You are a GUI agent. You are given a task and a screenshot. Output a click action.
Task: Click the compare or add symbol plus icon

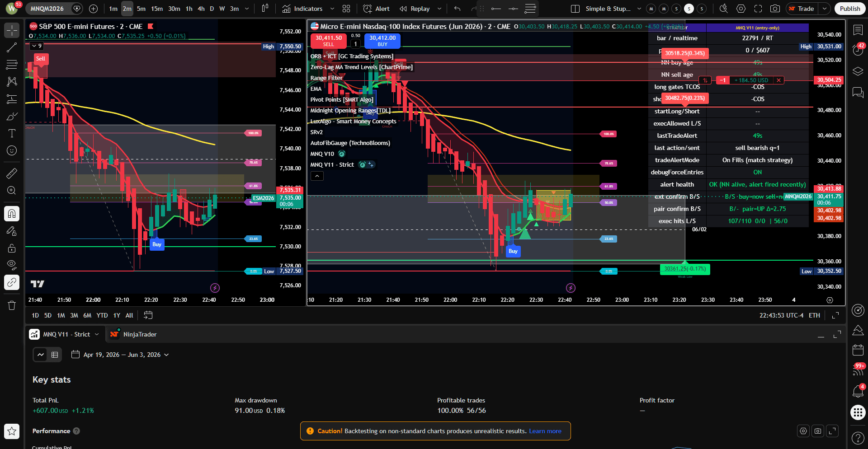click(x=93, y=9)
